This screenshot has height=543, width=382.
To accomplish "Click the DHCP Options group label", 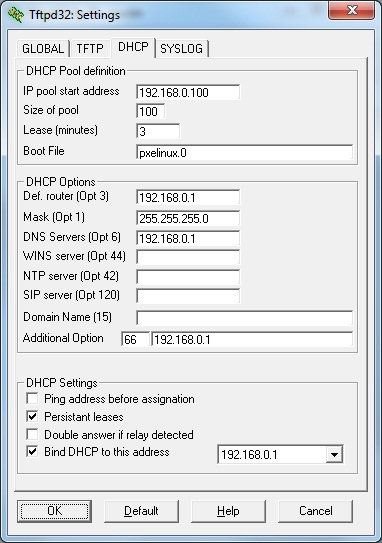I will pyautogui.click(x=61, y=182).
